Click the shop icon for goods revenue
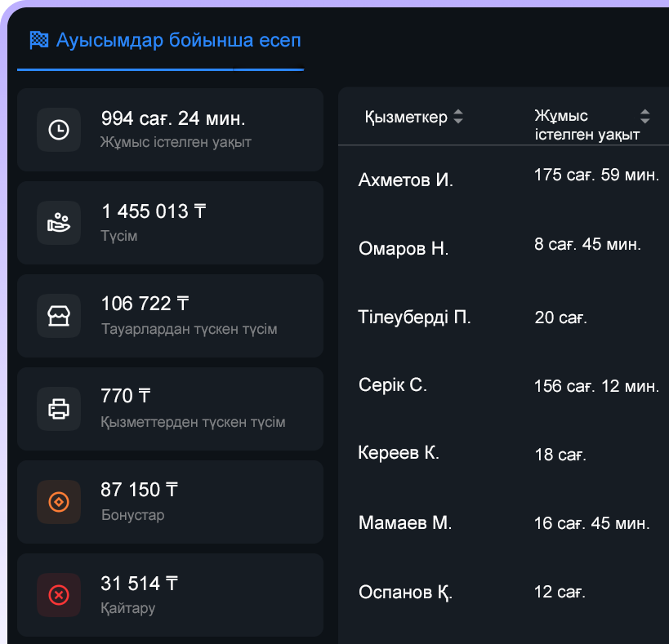Viewport: 669px width, 644px height. (59, 316)
